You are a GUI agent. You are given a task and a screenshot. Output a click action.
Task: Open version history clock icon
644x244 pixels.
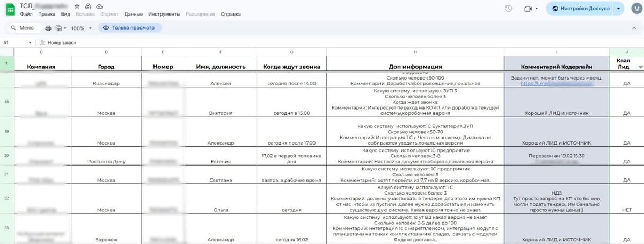tap(509, 9)
